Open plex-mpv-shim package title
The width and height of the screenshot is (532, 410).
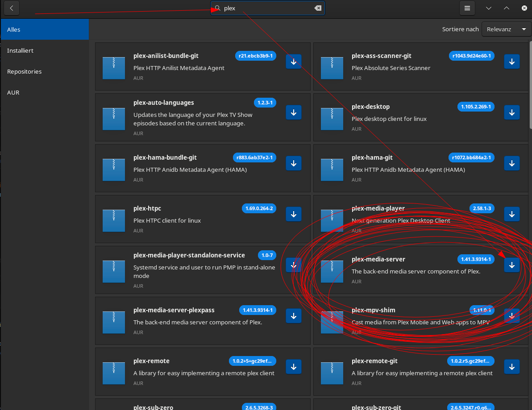[373, 310]
